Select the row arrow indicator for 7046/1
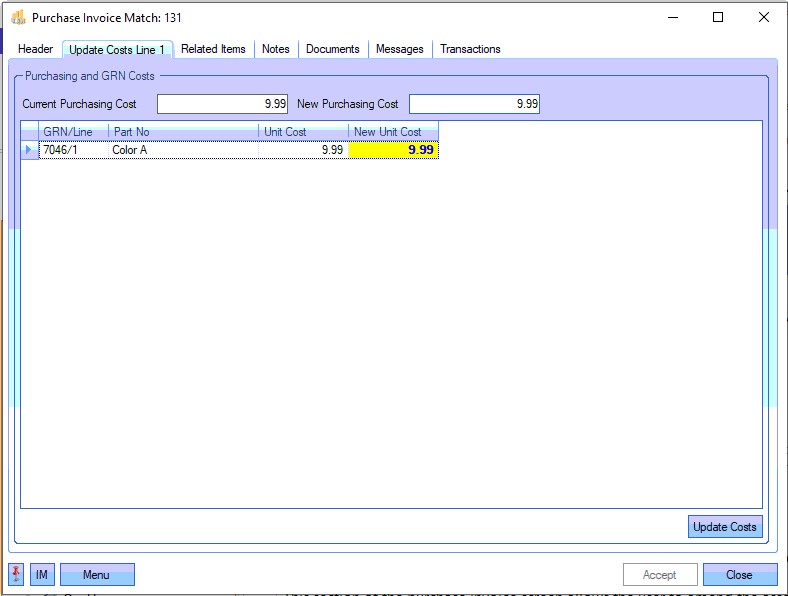 (29, 150)
